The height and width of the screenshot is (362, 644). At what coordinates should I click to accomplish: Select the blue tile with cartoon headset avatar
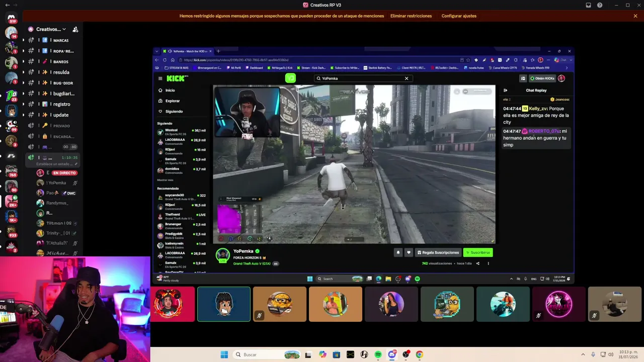(224, 304)
